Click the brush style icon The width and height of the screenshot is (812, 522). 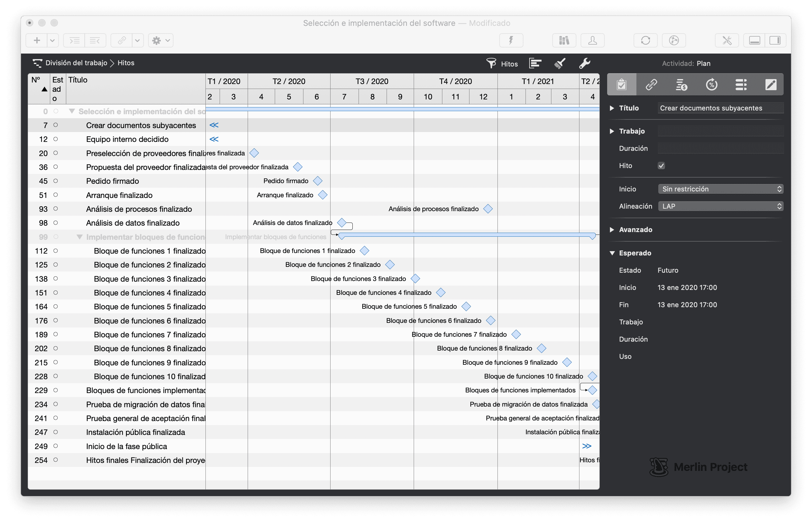pyautogui.click(x=560, y=63)
